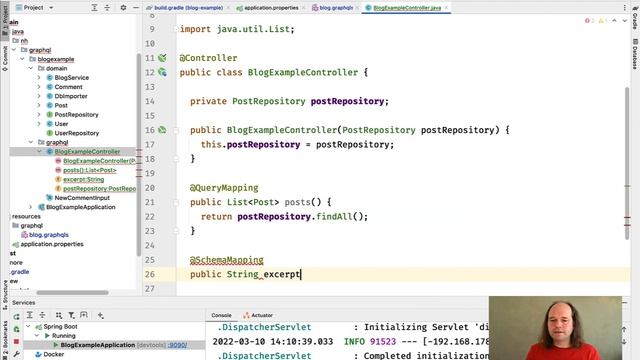
Task: Select the java folder in tree
Action: [x=18, y=31]
